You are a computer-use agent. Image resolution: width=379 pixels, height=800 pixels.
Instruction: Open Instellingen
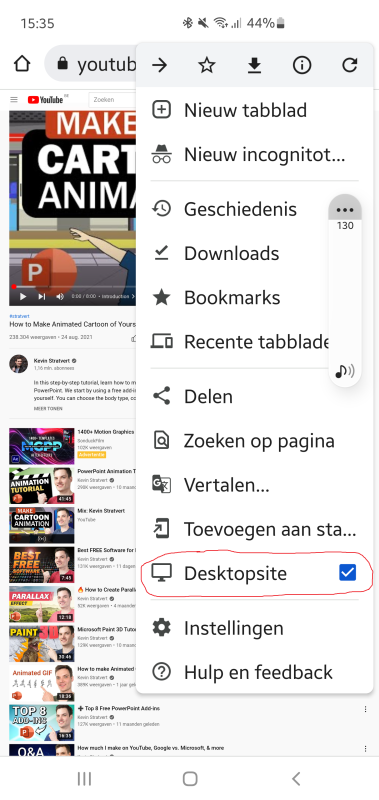pyautogui.click(x=255, y=628)
